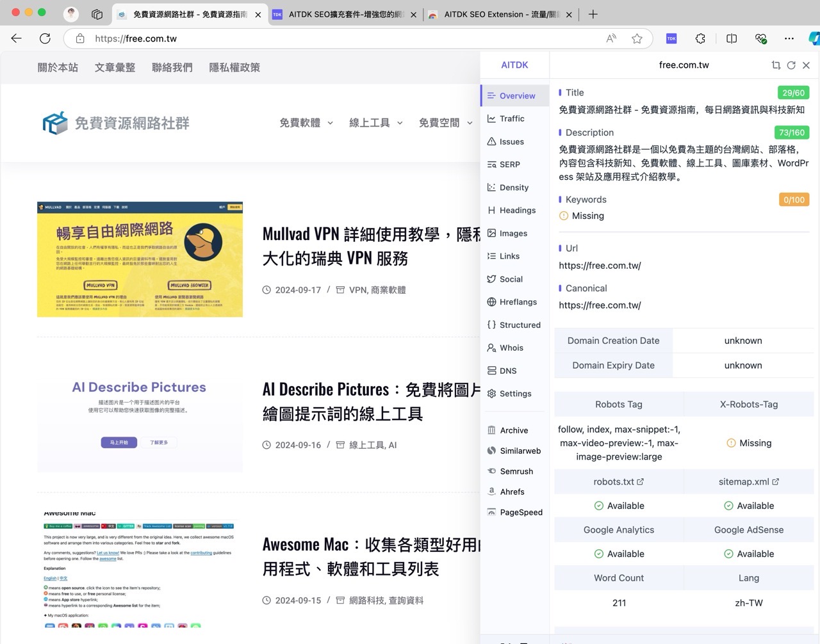Click the Links list icon
This screenshot has height=644, width=820.
pyautogui.click(x=491, y=256)
